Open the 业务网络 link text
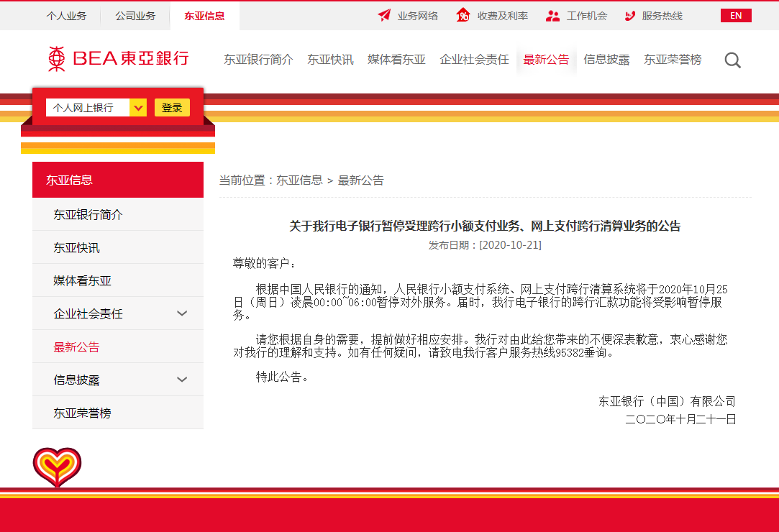This screenshot has height=532, width=779. (x=418, y=16)
